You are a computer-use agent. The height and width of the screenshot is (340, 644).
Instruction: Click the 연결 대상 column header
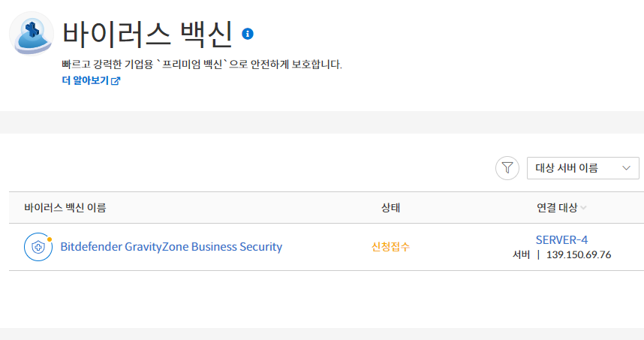point(557,208)
